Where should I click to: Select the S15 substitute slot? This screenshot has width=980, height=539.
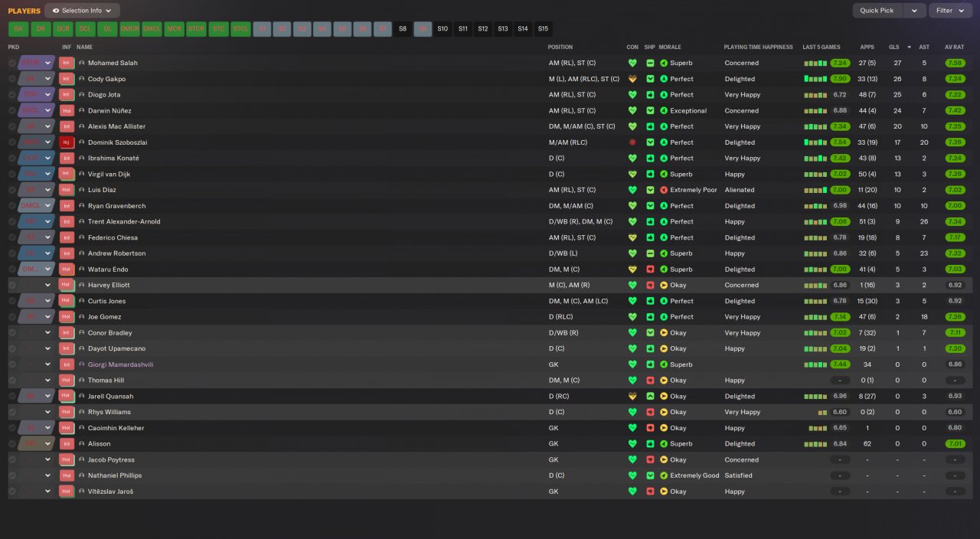coord(543,29)
